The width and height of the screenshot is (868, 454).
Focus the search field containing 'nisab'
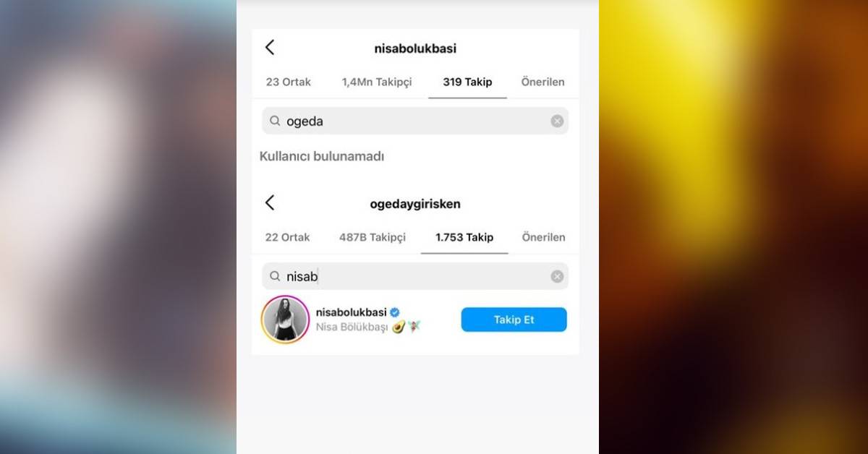click(415, 276)
